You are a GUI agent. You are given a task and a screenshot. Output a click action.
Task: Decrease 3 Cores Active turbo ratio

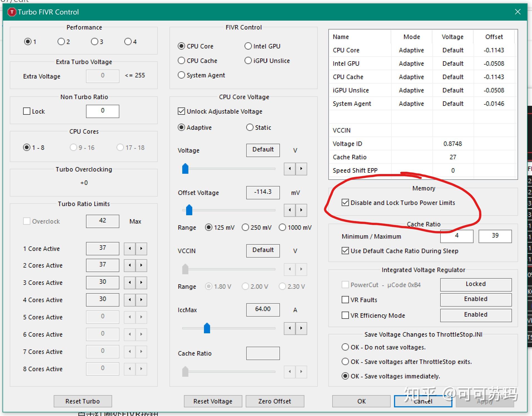130,283
